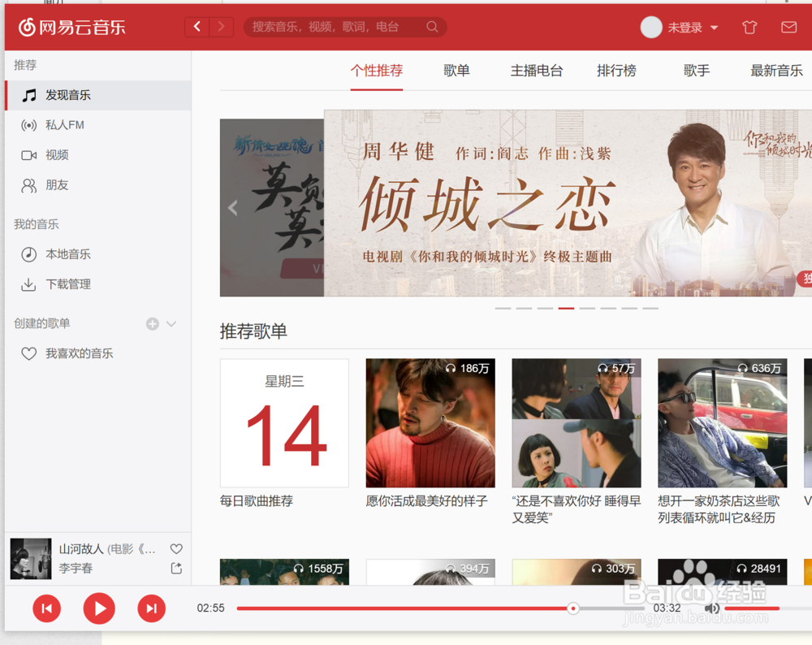Viewport: 812px width, 645px height.
Task: Click the 每日歌曲推荐 title link
Action: [x=257, y=501]
